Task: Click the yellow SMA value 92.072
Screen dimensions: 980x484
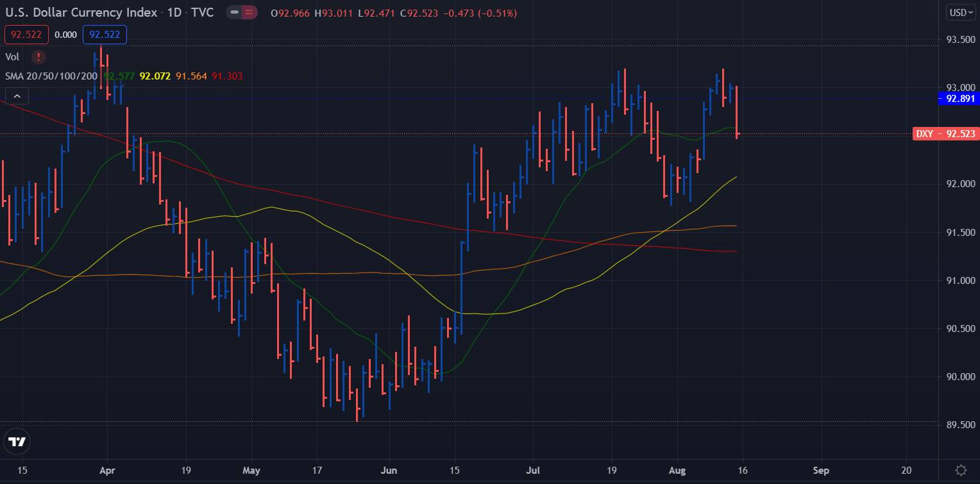Action: pos(155,76)
